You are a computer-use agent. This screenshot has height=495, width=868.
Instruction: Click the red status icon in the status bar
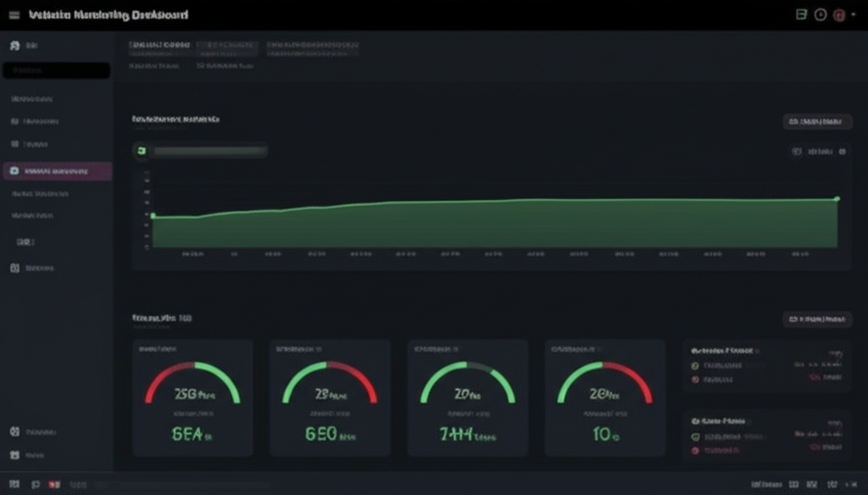(x=51, y=484)
